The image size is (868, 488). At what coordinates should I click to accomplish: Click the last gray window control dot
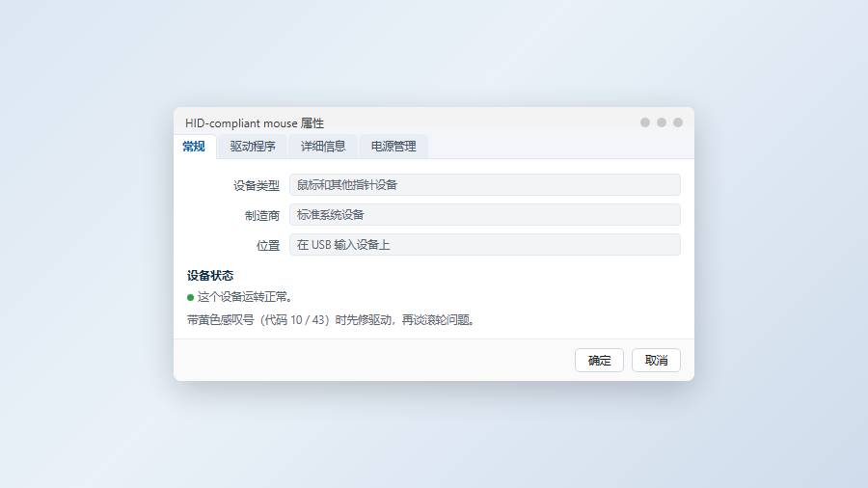point(678,122)
